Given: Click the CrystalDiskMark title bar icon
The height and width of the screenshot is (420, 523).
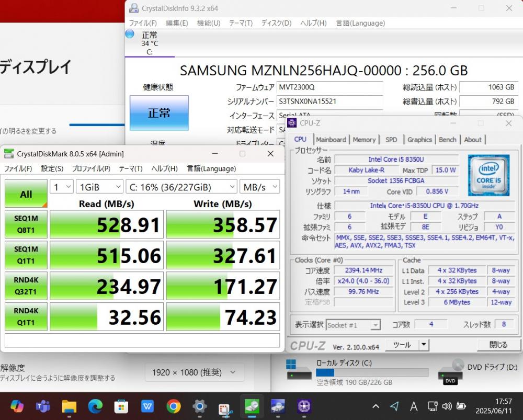Looking at the screenshot, I should click(x=9, y=154).
